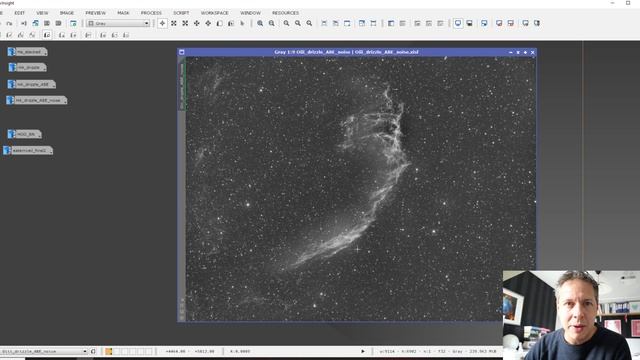Click the first pencil-like icon in second toolbar row

(9, 35)
